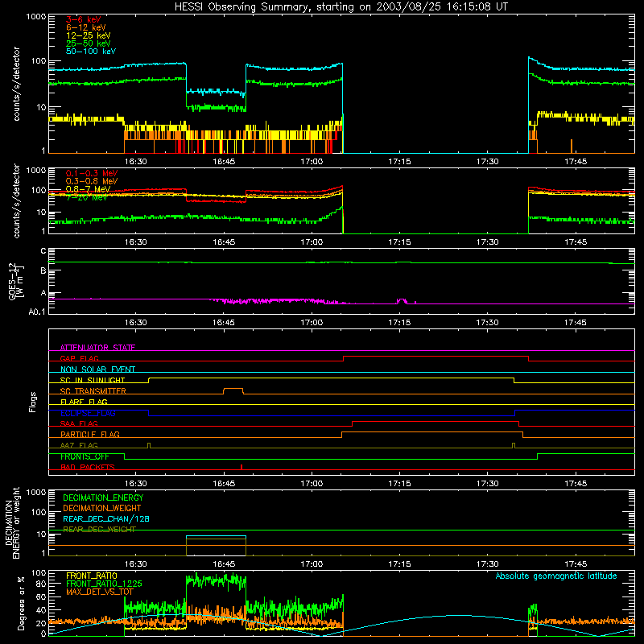
Task: Click the REAR_DEC_WEIGHT legend entry
Action: coord(99,530)
